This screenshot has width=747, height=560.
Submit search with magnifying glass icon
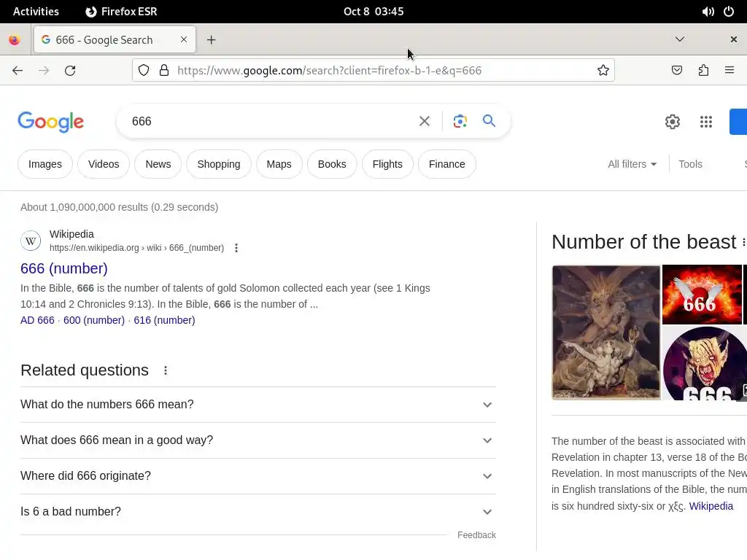489,121
